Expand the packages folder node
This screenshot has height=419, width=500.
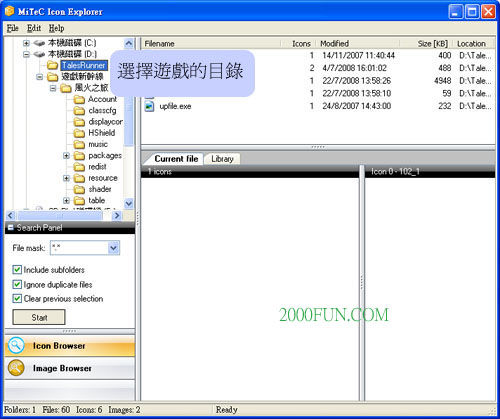click(x=66, y=156)
